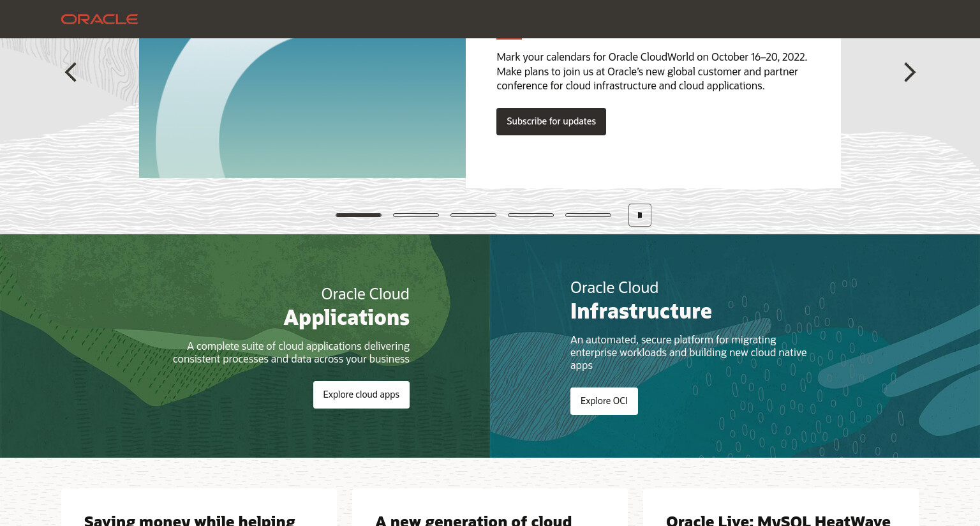
Task: Select the fourth carousel slide indicator
Action: point(531,215)
